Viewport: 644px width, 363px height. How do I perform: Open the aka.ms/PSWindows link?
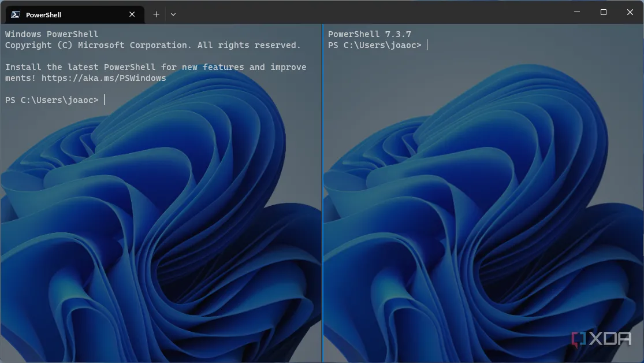point(103,78)
